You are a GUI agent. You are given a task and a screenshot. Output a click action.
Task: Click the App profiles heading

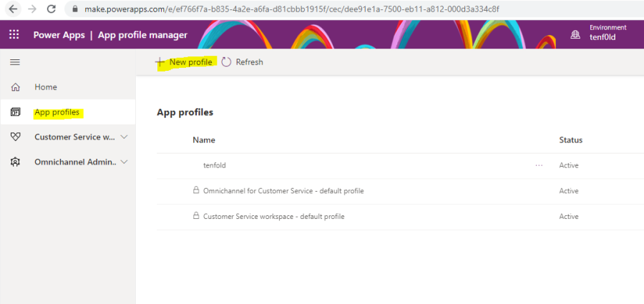(x=185, y=112)
